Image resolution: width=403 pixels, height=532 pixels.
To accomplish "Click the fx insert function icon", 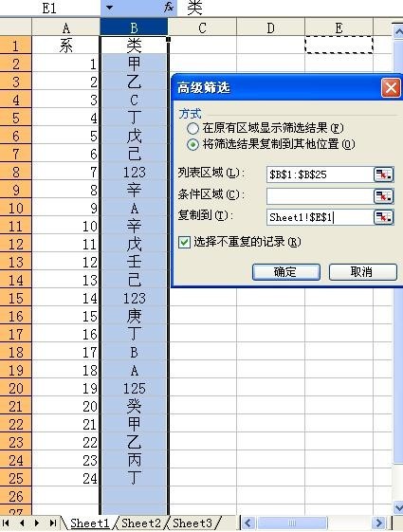I will pos(169,7).
